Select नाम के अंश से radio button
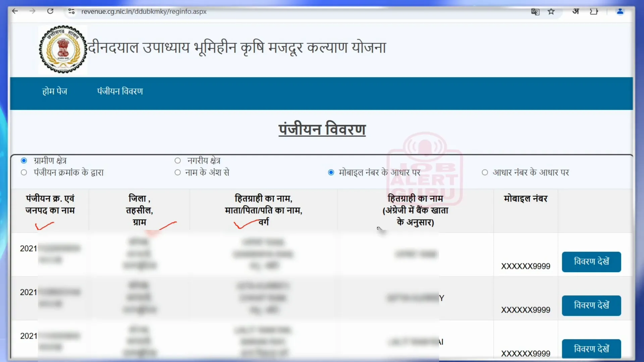This screenshot has height=362, width=644. (178, 172)
